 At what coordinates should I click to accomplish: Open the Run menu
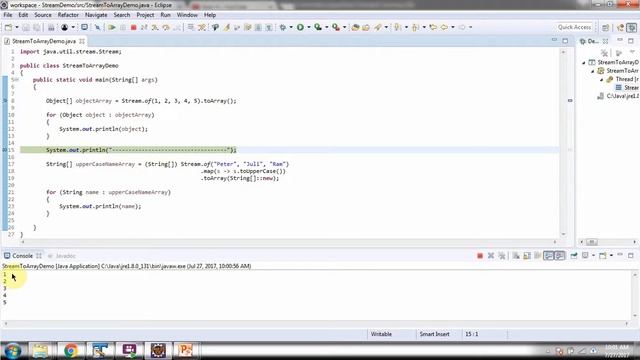click(x=165, y=15)
